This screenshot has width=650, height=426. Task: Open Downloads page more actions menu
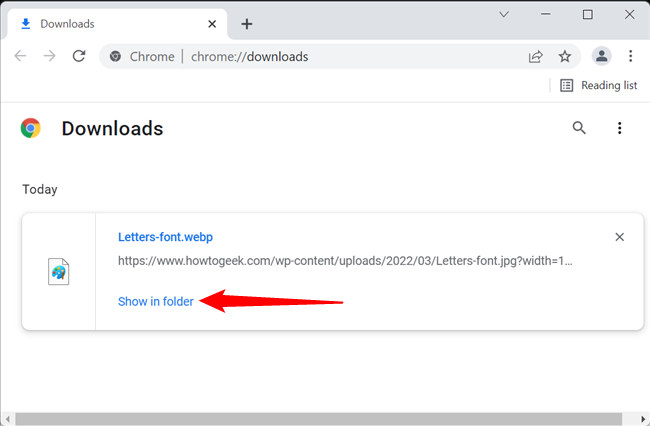620,128
